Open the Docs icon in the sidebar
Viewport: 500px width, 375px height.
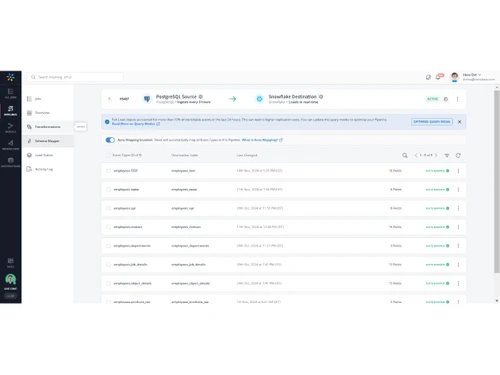click(x=11, y=262)
